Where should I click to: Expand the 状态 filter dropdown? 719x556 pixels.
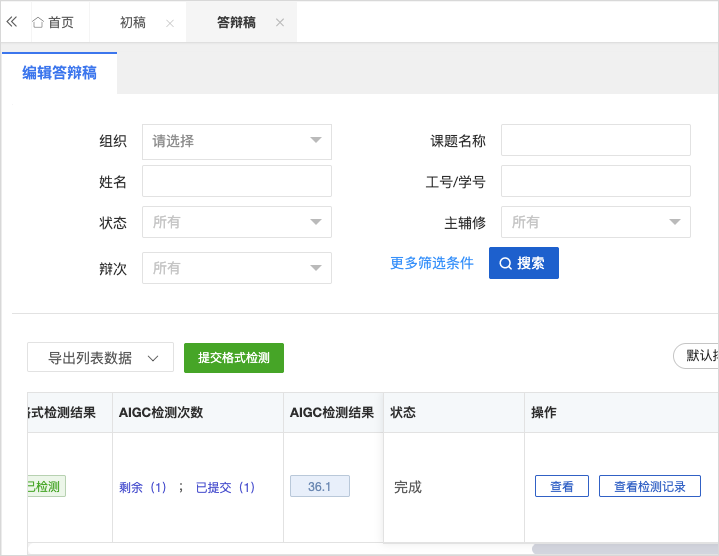pyautogui.click(x=237, y=222)
